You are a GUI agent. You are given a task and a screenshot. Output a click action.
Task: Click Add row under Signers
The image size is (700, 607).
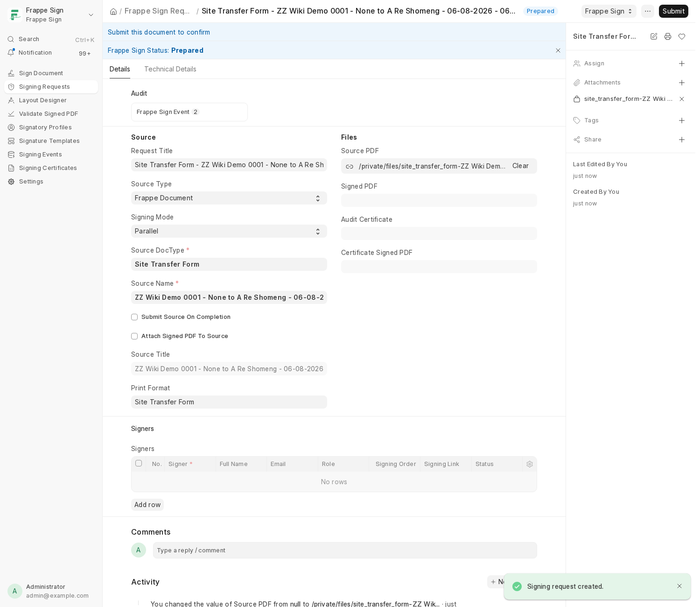[147, 505]
